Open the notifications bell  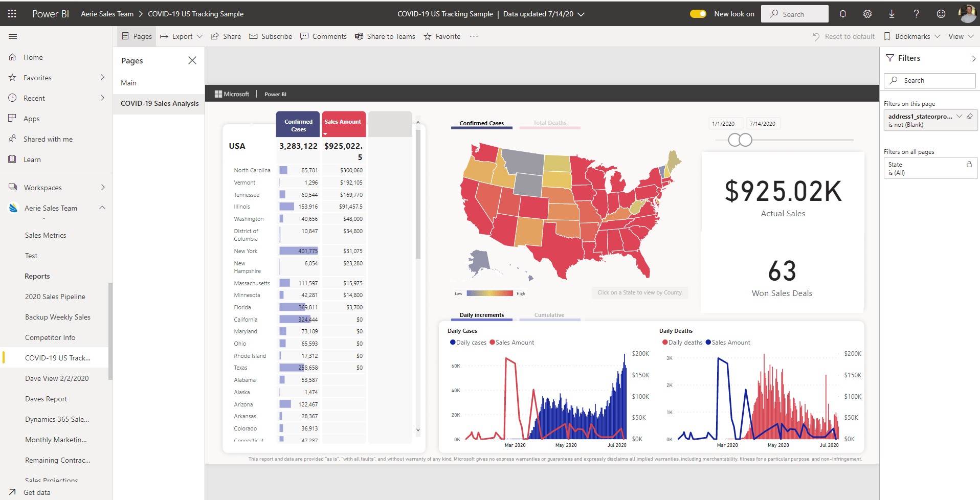[843, 14]
